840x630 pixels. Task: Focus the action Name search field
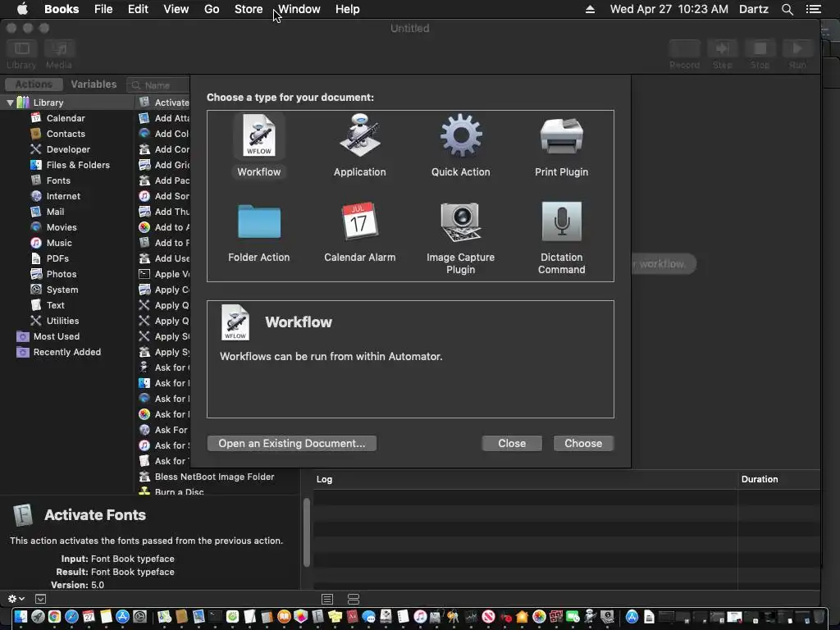[x=158, y=84]
